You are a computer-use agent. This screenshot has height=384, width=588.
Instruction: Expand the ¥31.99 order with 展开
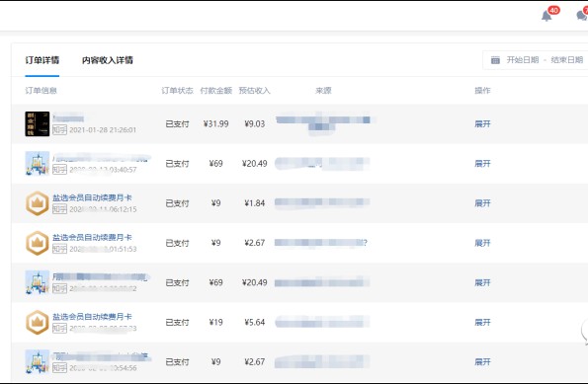pyautogui.click(x=482, y=124)
